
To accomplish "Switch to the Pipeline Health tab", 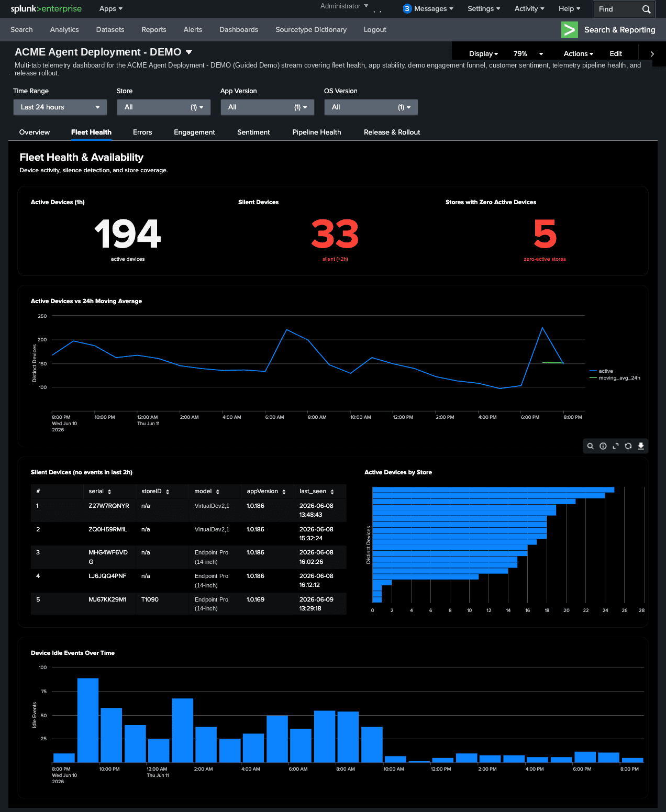I will pos(317,132).
